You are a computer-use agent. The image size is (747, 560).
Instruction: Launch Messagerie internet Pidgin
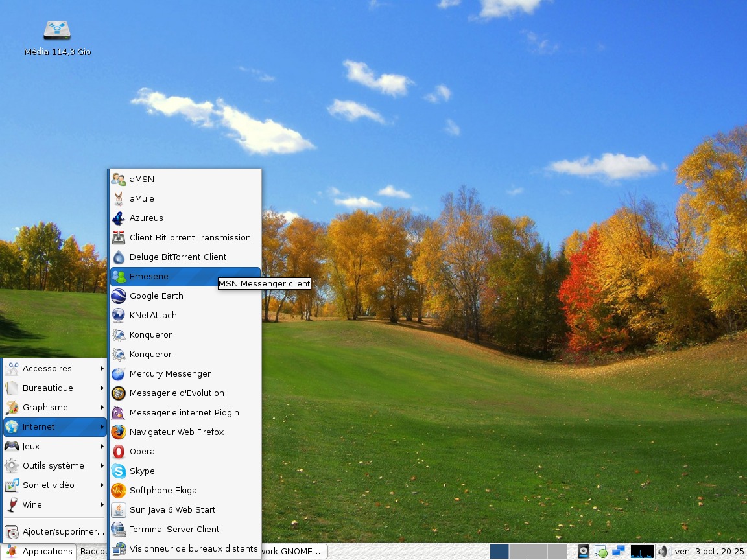click(185, 413)
